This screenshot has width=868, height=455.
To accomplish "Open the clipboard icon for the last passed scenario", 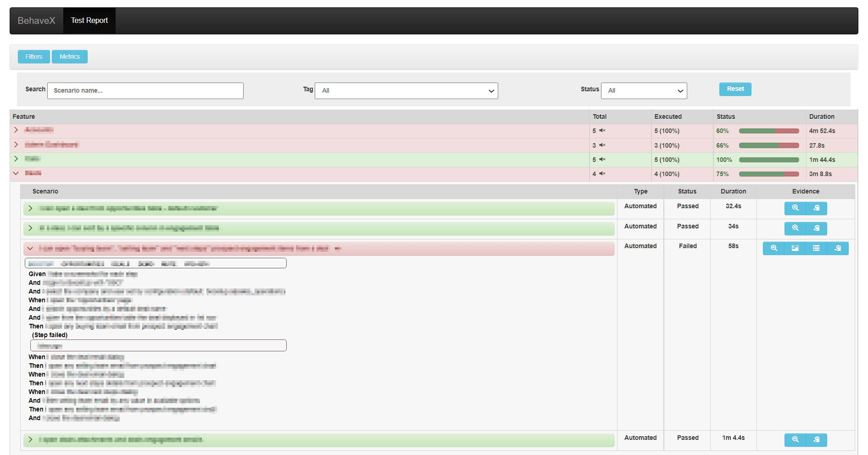I will (817, 440).
